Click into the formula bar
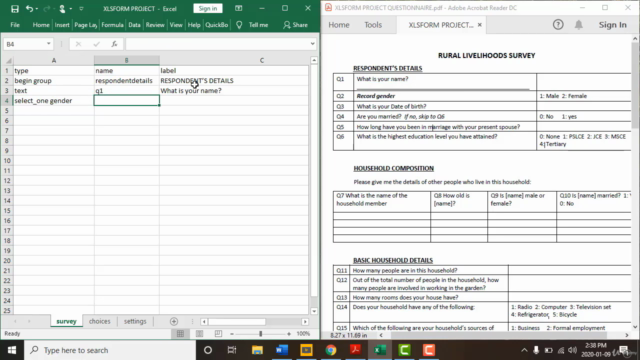Screen dimensions: 640x360 217,44
